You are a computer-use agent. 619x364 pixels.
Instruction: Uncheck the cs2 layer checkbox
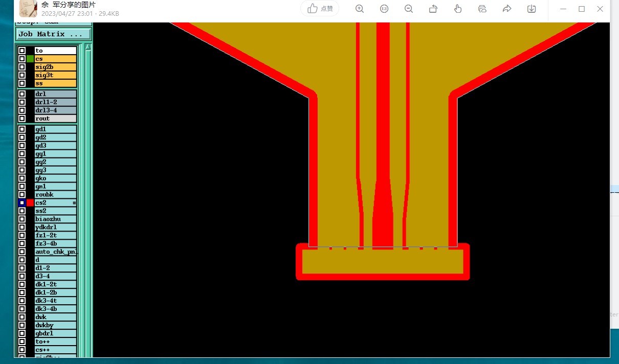[x=22, y=203]
